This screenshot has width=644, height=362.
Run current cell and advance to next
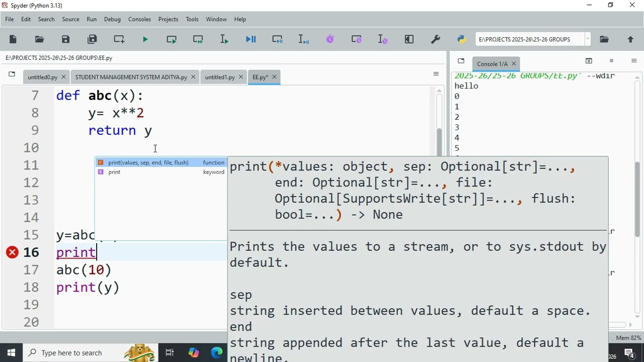[x=198, y=39]
